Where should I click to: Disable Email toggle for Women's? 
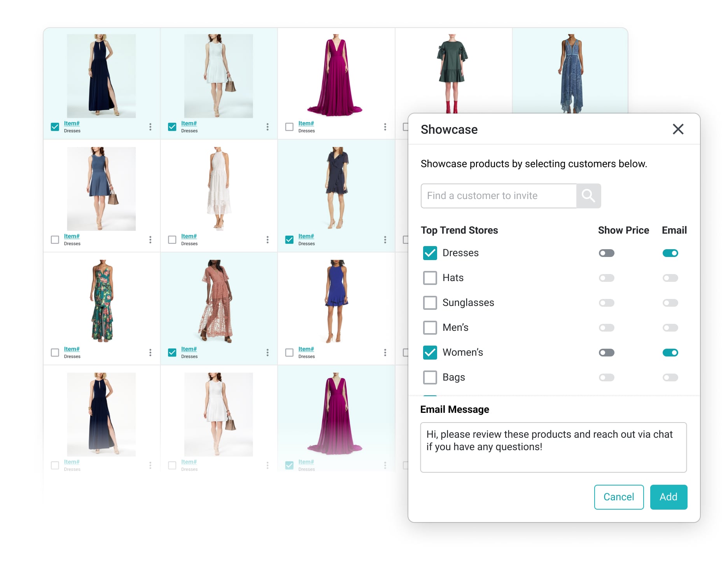[670, 353]
